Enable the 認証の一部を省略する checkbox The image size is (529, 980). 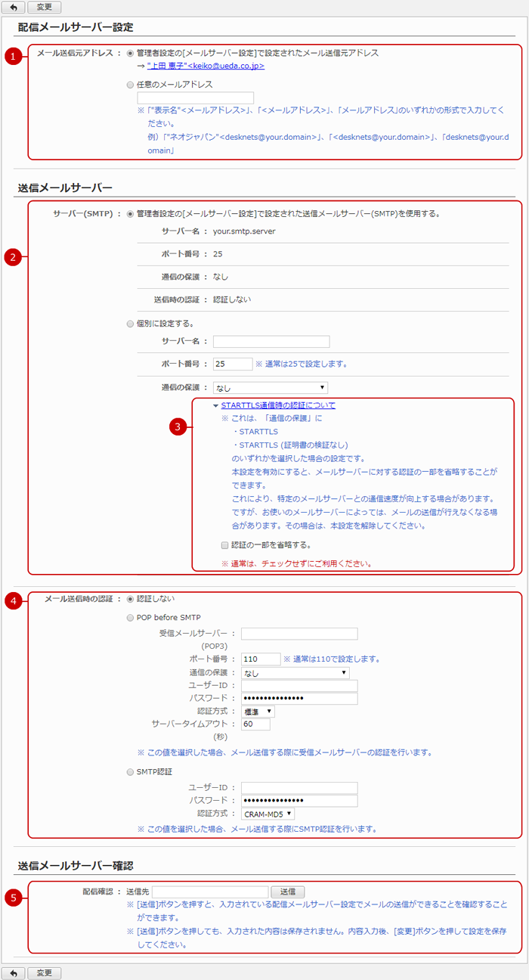tap(224, 544)
